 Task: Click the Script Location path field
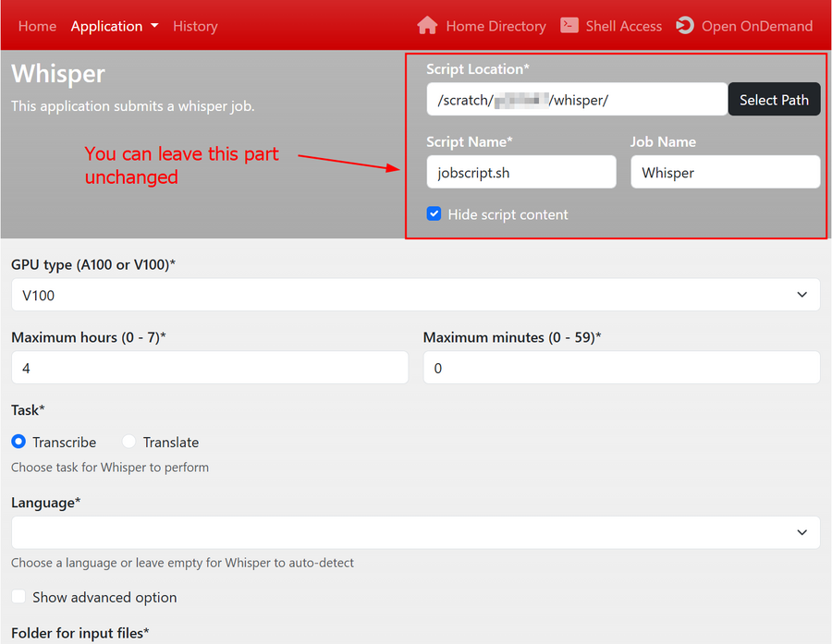[576, 100]
